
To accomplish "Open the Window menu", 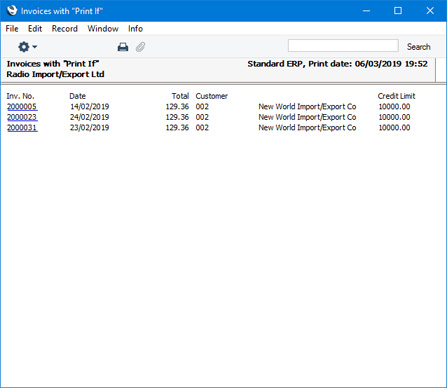I will [x=103, y=29].
